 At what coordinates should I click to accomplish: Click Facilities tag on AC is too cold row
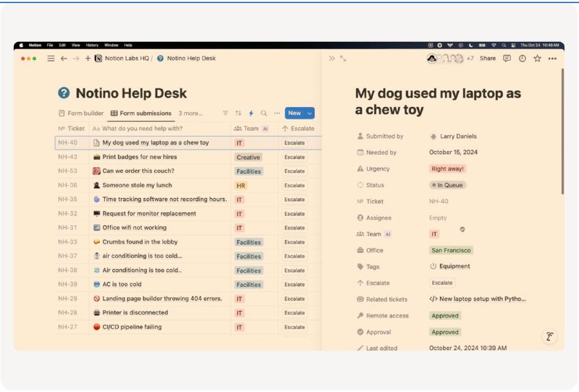(x=248, y=284)
